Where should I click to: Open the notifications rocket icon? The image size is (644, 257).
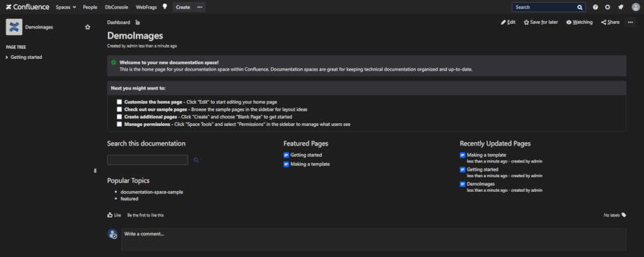[x=621, y=7]
